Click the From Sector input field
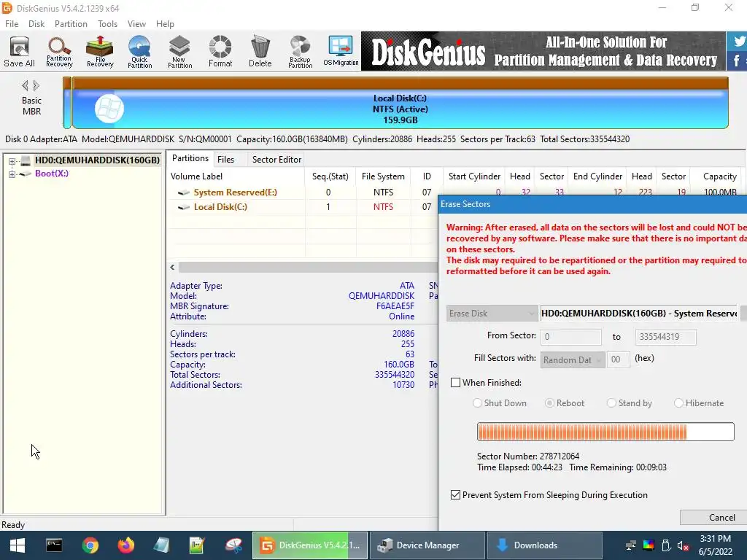The image size is (747, 560). tap(570, 337)
